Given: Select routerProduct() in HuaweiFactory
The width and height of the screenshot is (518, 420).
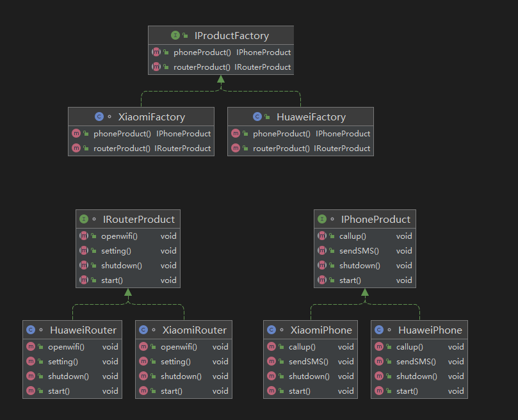Looking at the screenshot, I should click(301, 149).
